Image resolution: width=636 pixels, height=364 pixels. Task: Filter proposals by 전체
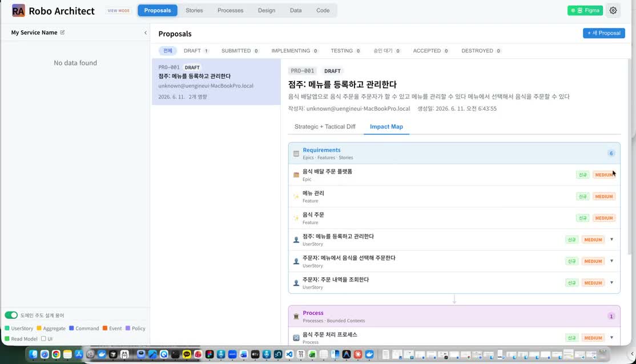point(167,51)
